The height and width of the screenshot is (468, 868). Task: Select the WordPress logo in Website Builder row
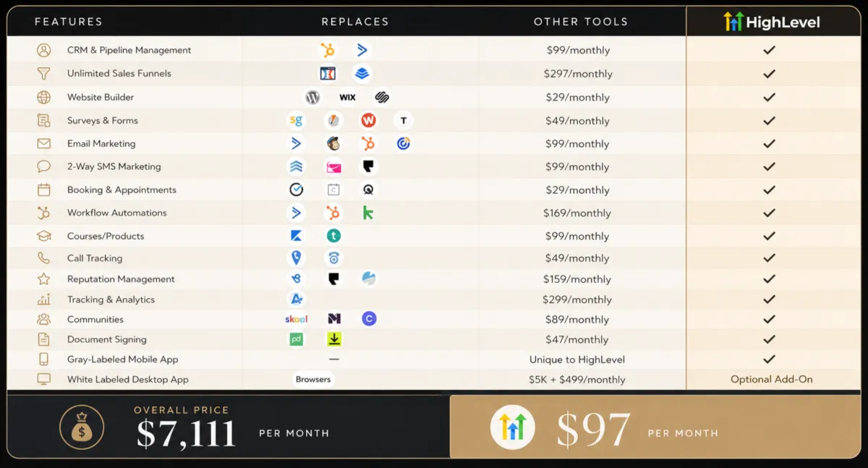pos(312,97)
